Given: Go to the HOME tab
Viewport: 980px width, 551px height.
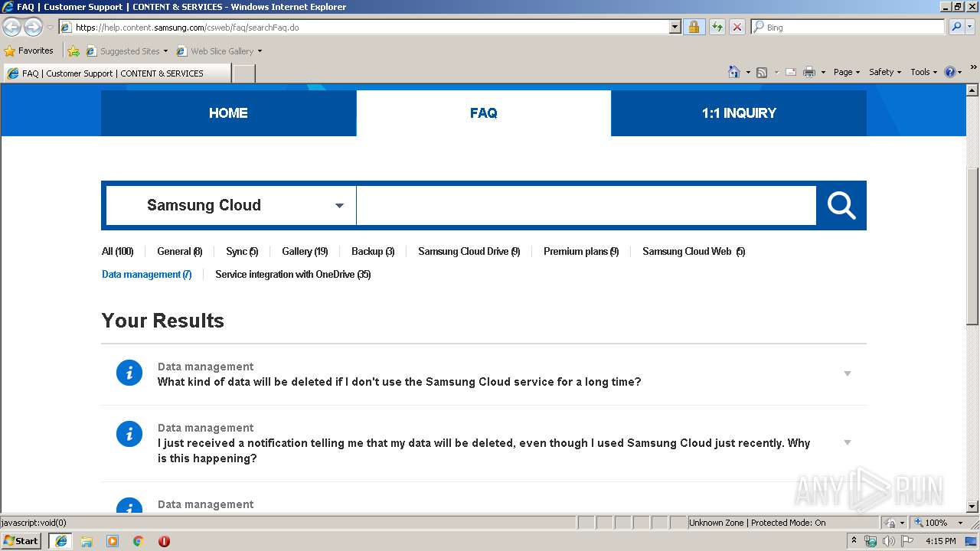Looking at the screenshot, I should point(228,112).
